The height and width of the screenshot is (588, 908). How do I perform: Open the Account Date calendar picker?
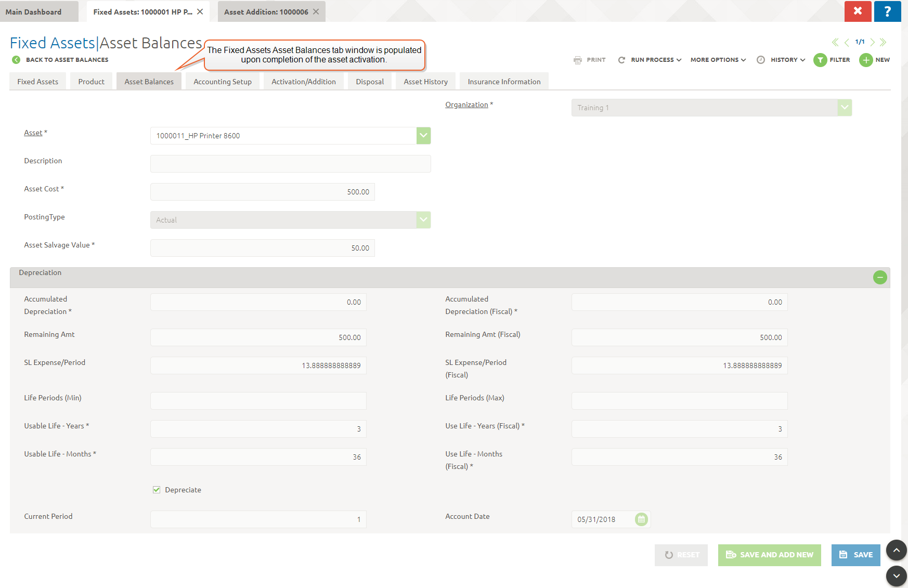641,519
